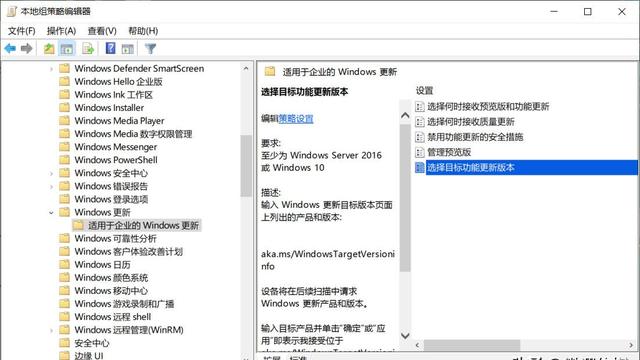Expand the Windows Defender SmartScreen node
Image resolution: width=640 pixels, height=360 pixels.
click(x=51, y=69)
